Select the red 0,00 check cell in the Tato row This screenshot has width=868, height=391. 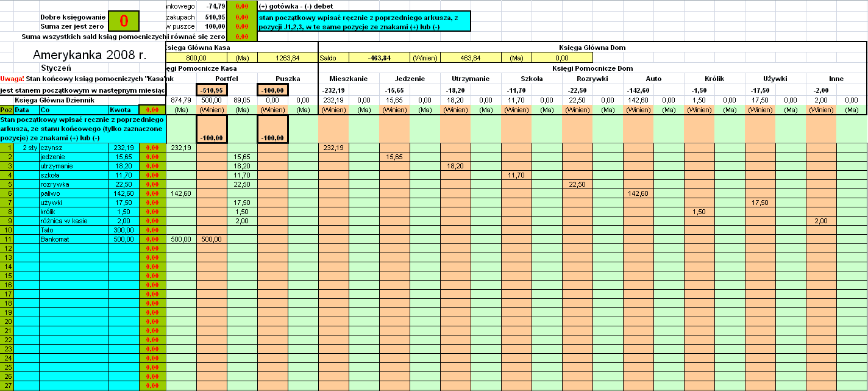153,230
